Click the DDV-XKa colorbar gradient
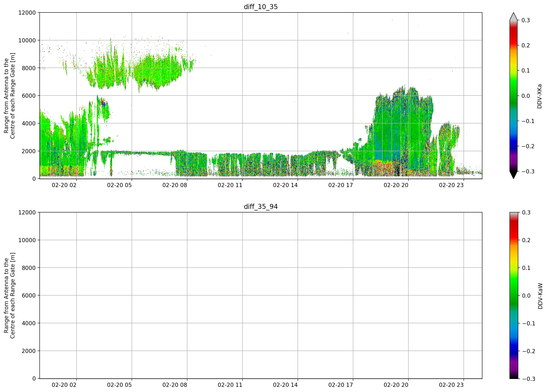 coord(513,96)
